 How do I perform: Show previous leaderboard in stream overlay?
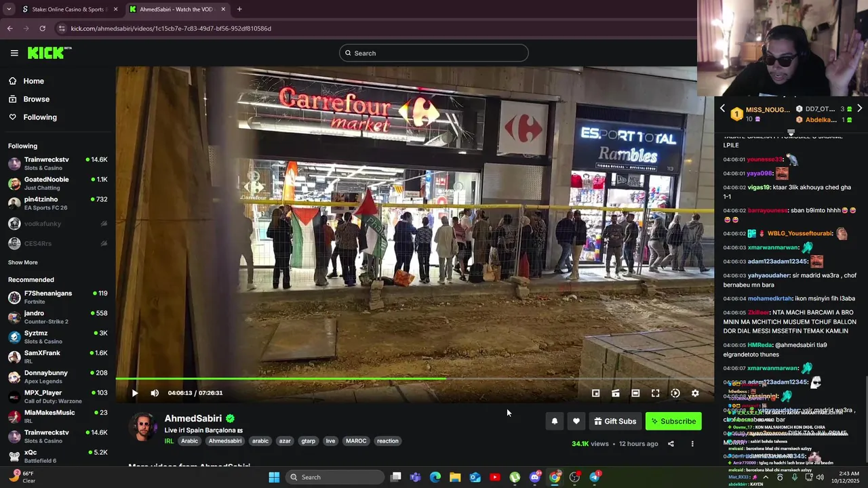pyautogui.click(x=722, y=108)
